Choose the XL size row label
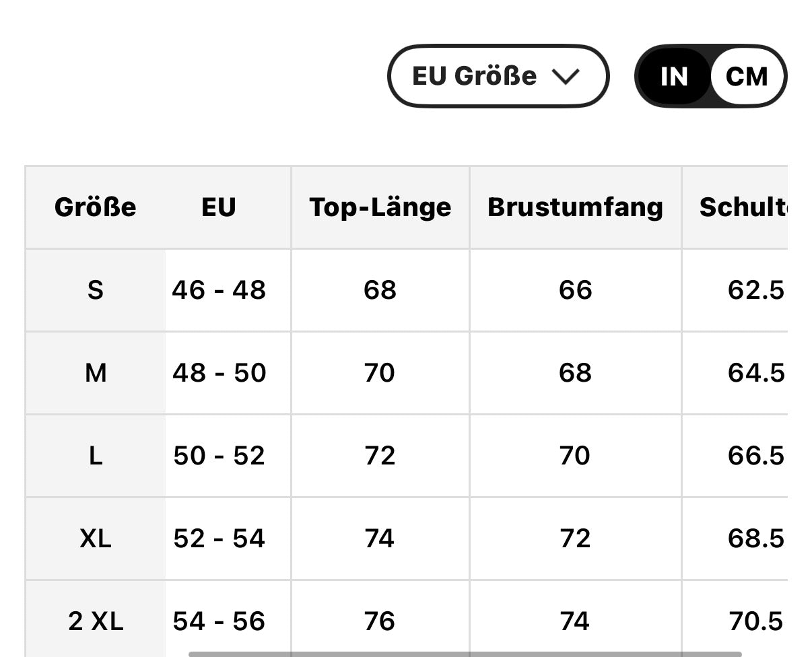The height and width of the screenshot is (657, 812). coord(95,539)
